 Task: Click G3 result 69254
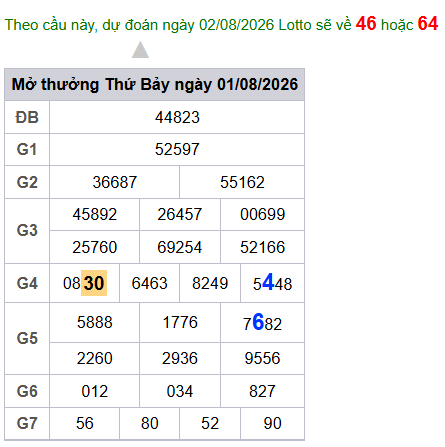coord(180,247)
